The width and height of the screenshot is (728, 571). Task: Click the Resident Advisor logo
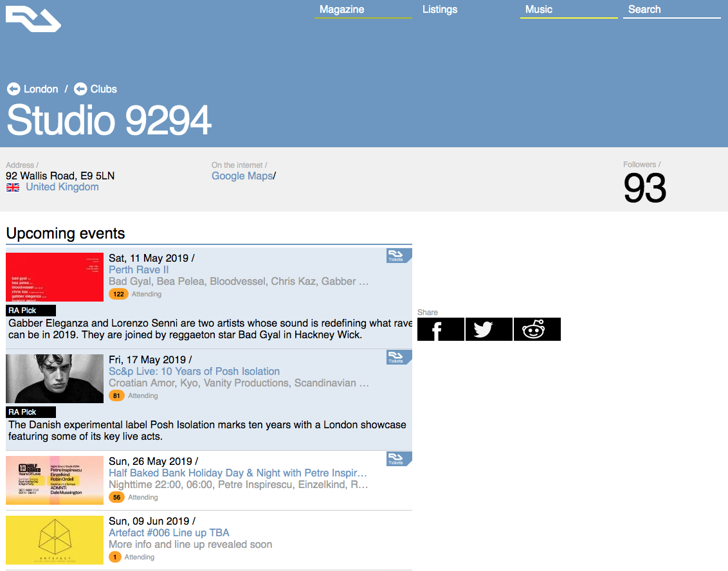pyautogui.click(x=33, y=19)
